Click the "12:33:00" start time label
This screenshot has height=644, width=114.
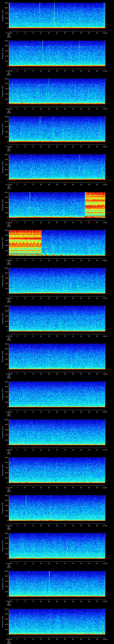click(9, 184)
